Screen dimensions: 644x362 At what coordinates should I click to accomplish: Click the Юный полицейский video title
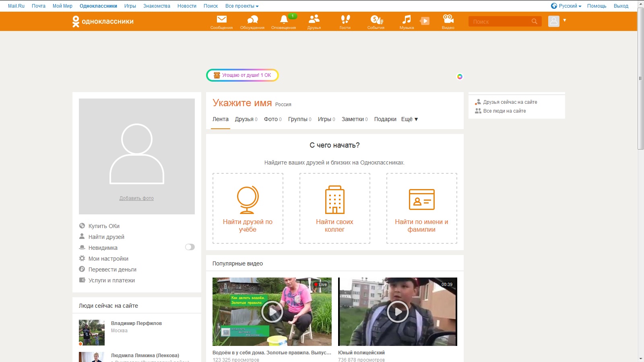tap(361, 353)
